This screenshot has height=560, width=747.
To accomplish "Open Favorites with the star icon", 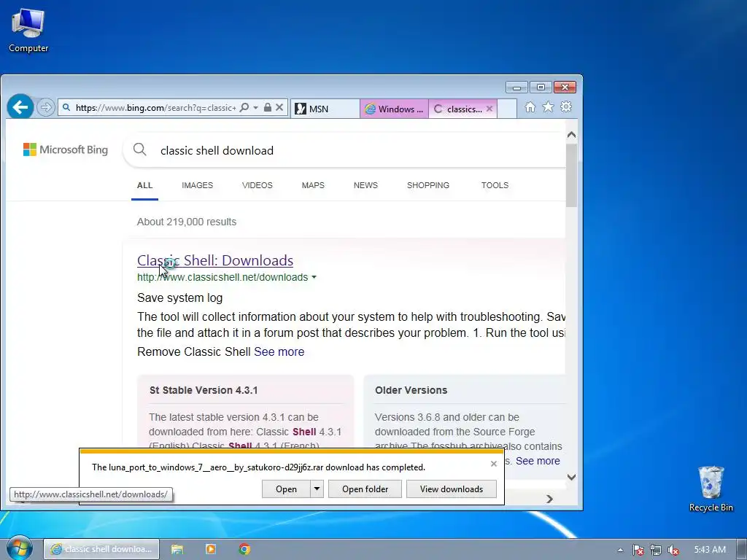I will tap(549, 107).
